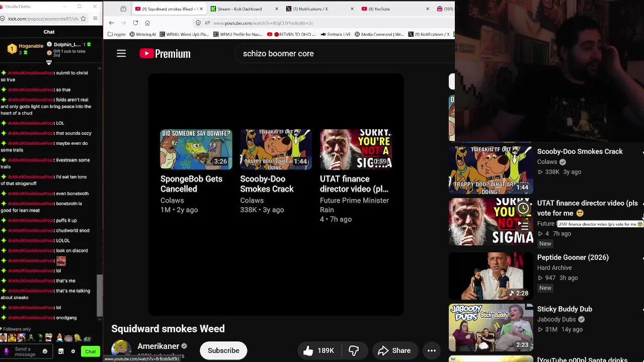644x362 pixels.
Task: Insert the Pepe frog quick emote
Action: pos(87,338)
